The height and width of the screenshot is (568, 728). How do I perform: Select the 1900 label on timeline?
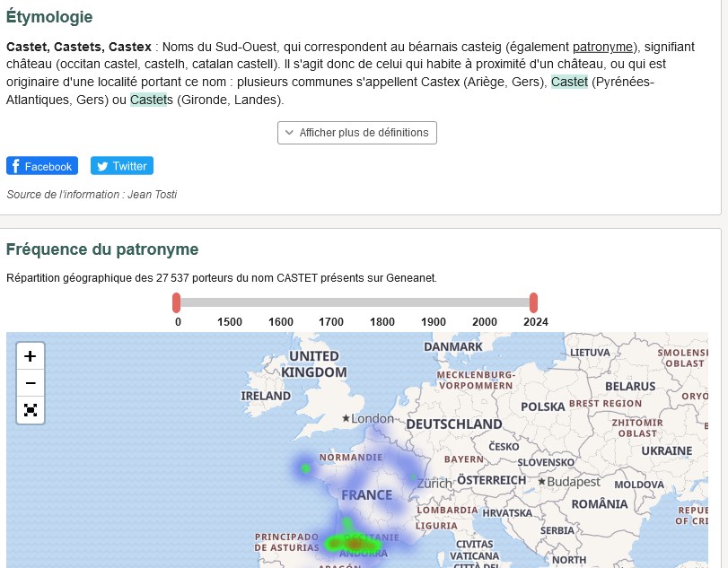click(434, 322)
